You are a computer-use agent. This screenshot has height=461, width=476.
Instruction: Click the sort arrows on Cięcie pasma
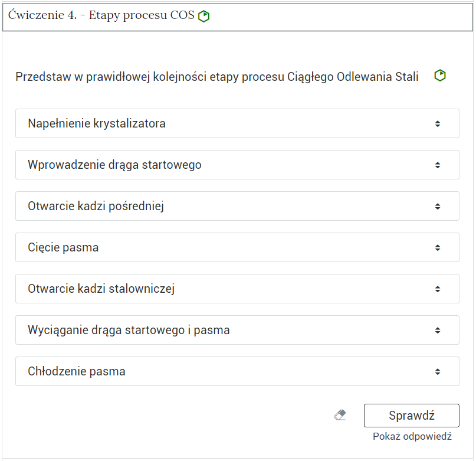coord(437,248)
